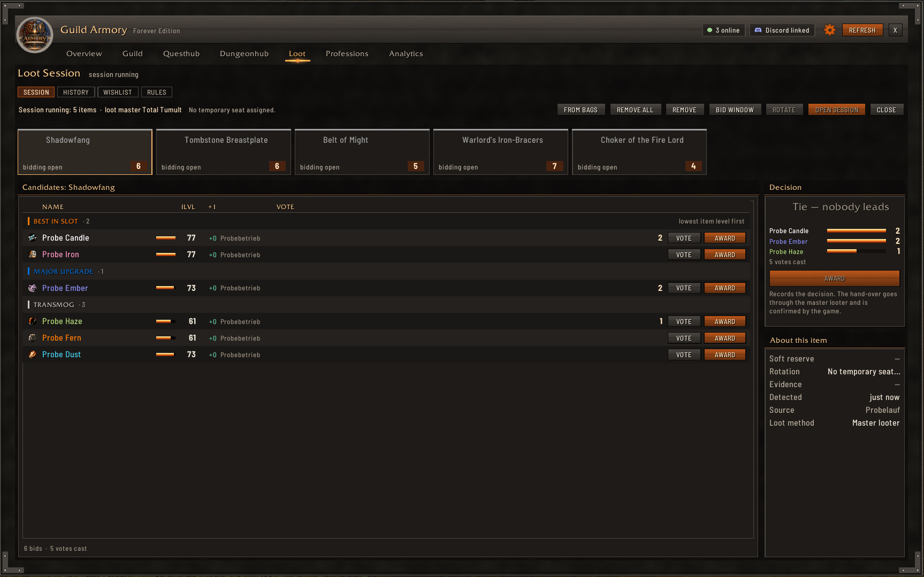The width and height of the screenshot is (924, 577).
Task: Switch to the Dungeonhub tab
Action: (x=244, y=53)
